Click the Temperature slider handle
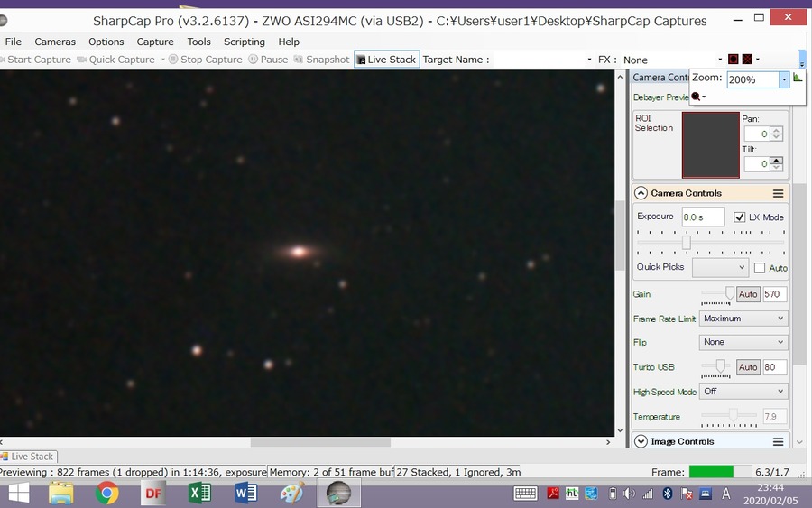Screen dimensions: 812x508 pos(733,414)
